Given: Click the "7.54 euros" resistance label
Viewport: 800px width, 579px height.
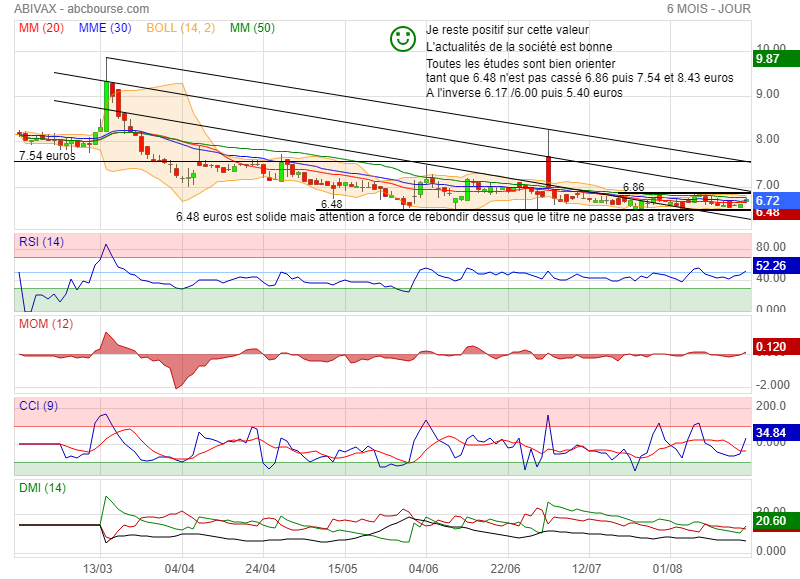Looking at the screenshot, I should pyautogui.click(x=47, y=156).
